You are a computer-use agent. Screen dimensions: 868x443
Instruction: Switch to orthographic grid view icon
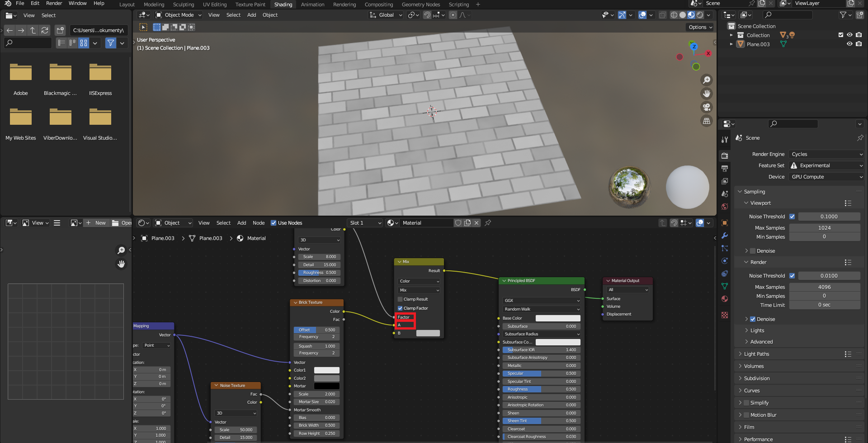(706, 121)
